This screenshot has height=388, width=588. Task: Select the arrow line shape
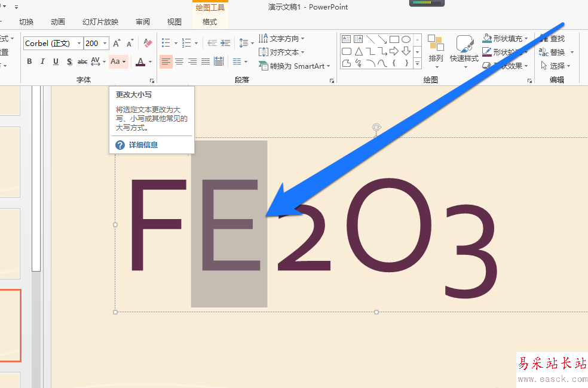382,39
